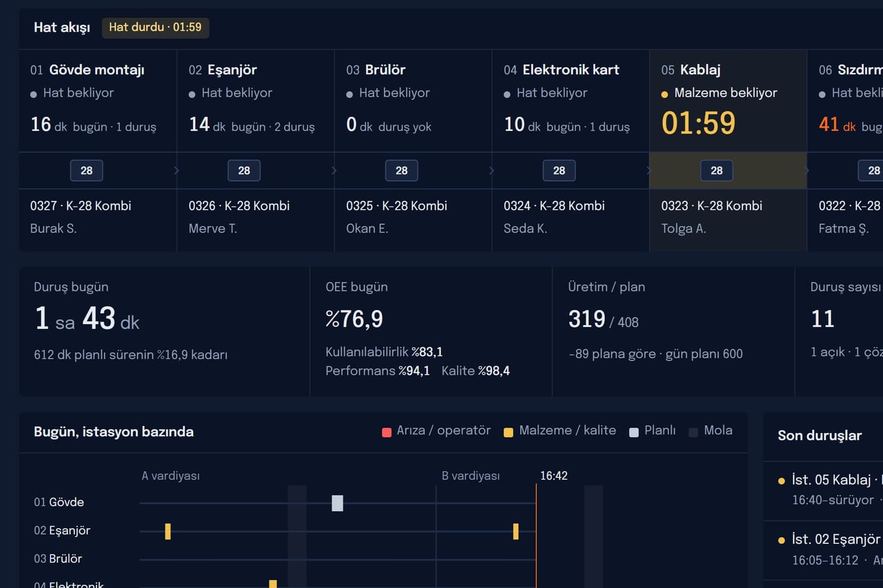The height and width of the screenshot is (588, 883).
Task: Open the 01 Gövde montajı station card header
Action: coord(87,70)
